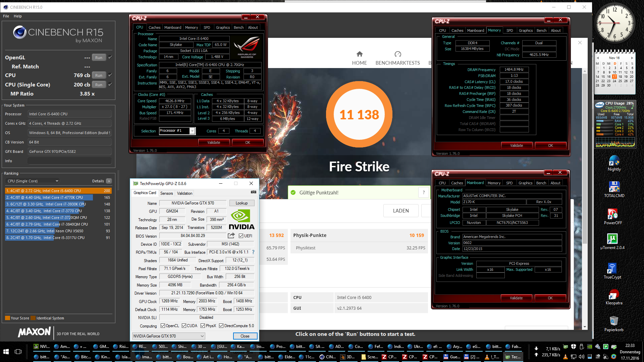Toggle the DirectCompute 5.0 checkbox

(221, 325)
